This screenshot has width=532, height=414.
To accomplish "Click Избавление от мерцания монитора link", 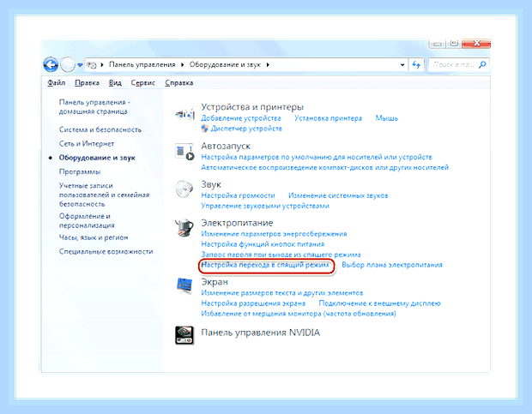I will pyautogui.click(x=299, y=314).
